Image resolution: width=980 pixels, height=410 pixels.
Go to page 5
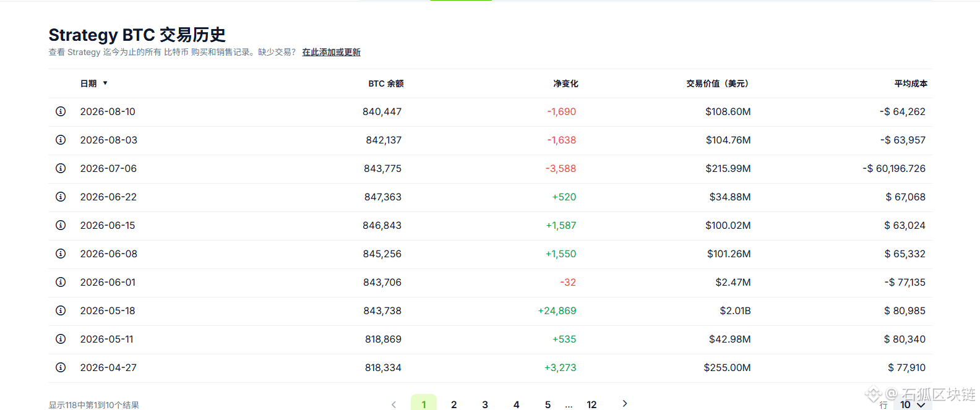click(x=548, y=404)
